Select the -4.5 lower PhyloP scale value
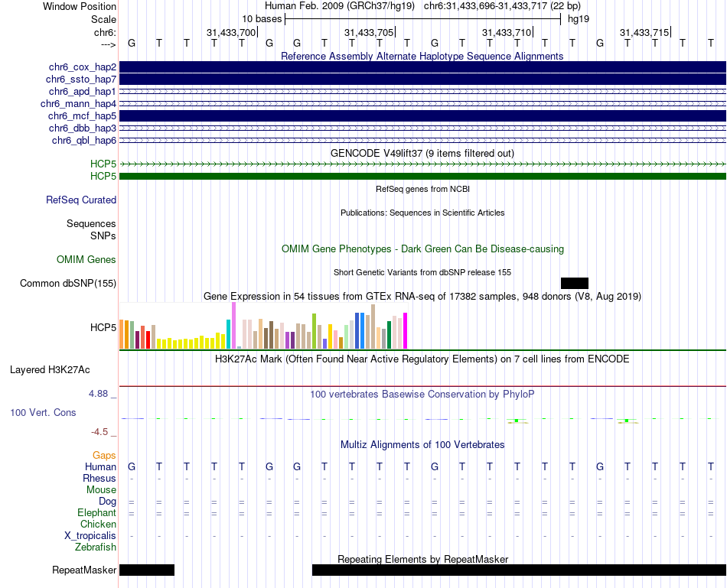This screenshot has height=588, width=727. point(99,432)
